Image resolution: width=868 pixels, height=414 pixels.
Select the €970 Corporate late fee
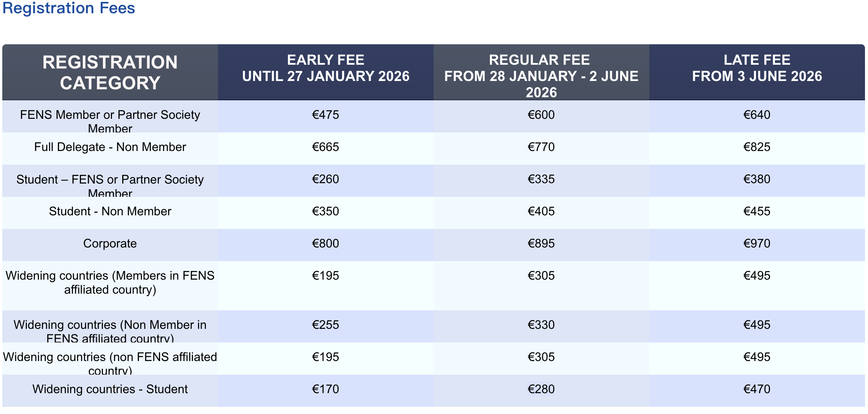pos(757,243)
